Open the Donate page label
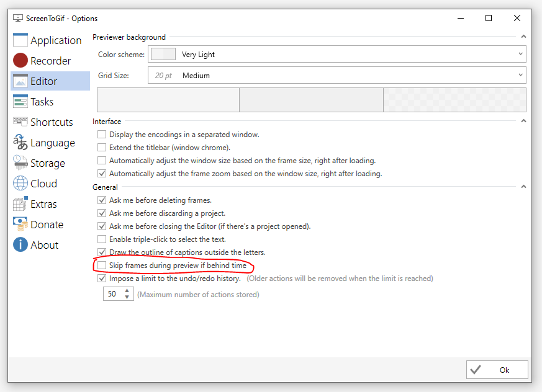 tap(47, 225)
